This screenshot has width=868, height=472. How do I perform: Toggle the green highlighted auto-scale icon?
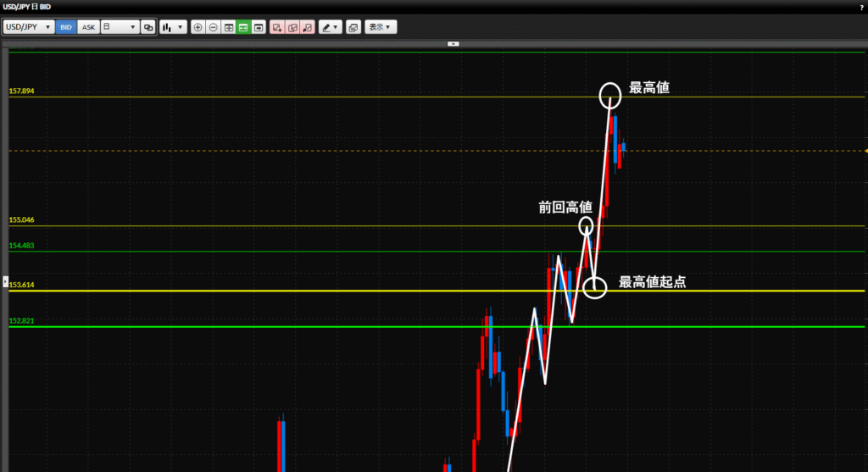tap(243, 27)
